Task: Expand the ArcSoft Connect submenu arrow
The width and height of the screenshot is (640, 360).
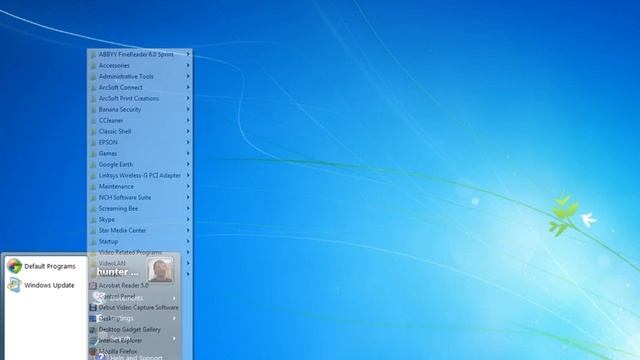Action: point(188,87)
